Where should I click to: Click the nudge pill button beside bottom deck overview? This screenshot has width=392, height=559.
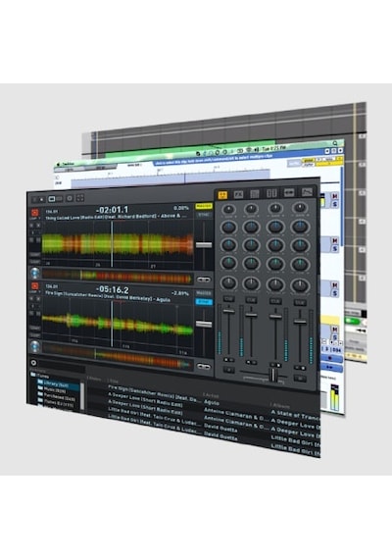pos(204,367)
